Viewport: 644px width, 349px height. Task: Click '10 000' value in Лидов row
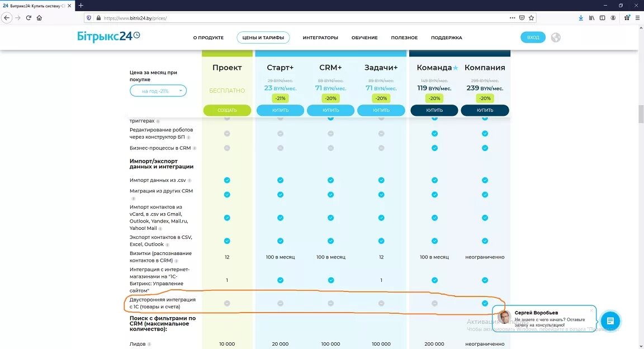(227, 344)
